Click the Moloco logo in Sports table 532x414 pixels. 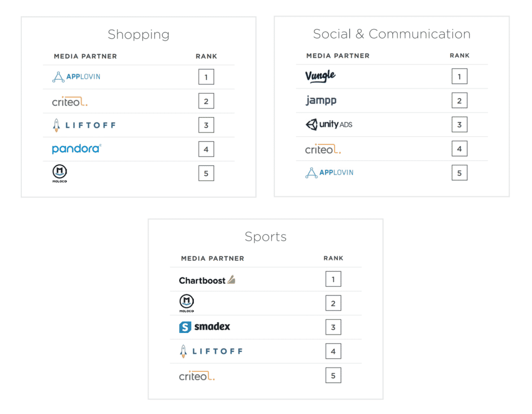187,303
